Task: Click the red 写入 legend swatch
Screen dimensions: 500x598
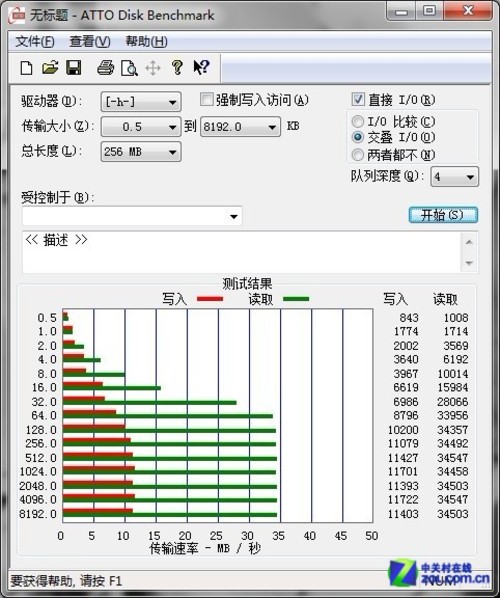Action: click(210, 299)
